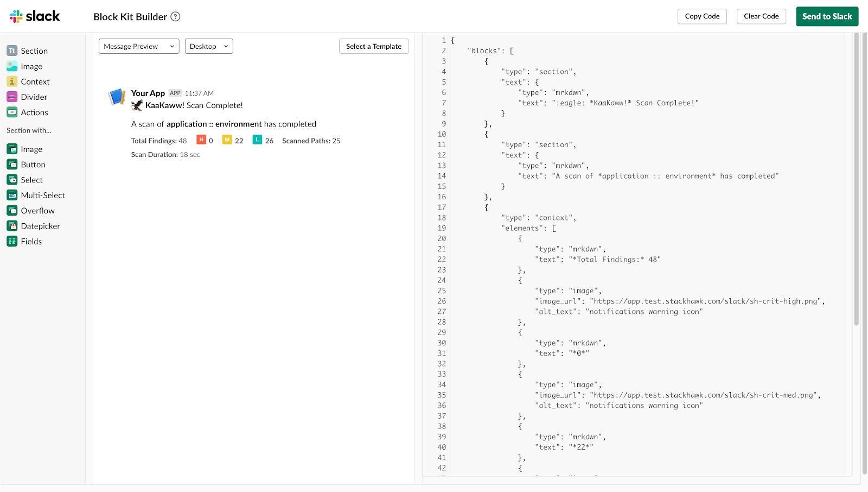Image resolution: width=868 pixels, height=492 pixels.
Task: Click the Divider block icon
Action: click(12, 97)
